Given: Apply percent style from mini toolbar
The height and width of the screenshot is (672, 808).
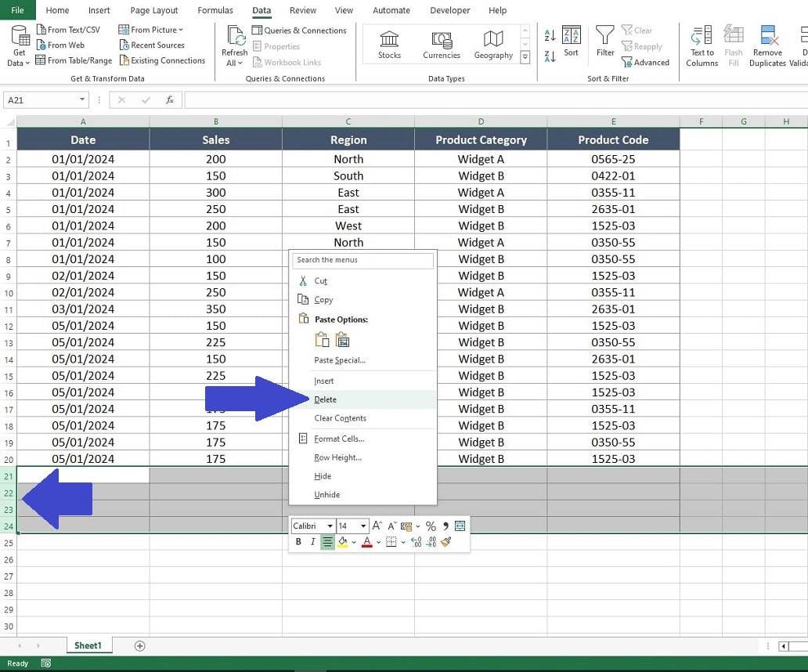Looking at the screenshot, I should tap(430, 526).
